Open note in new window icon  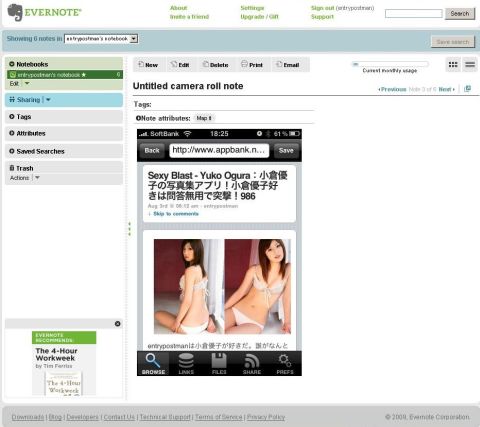pyautogui.click(x=467, y=89)
